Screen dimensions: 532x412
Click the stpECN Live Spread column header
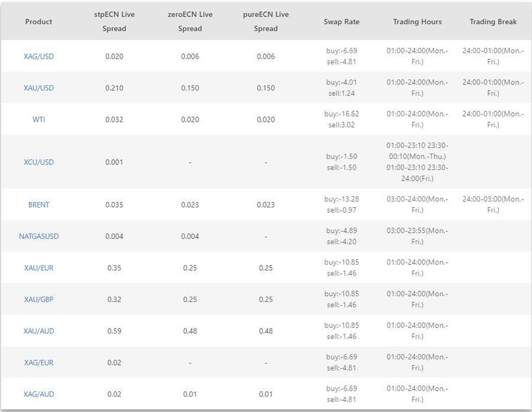114,21
